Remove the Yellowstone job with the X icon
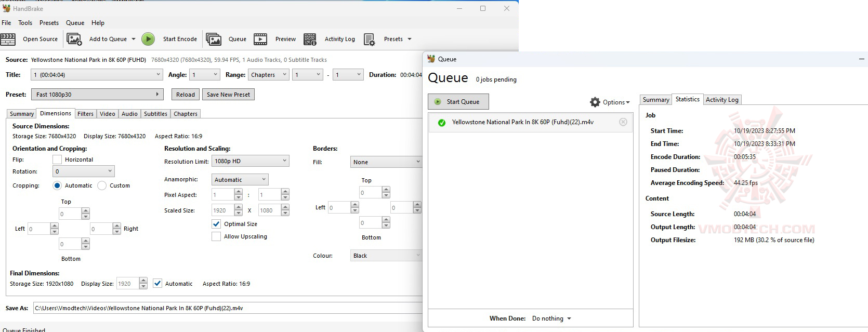The height and width of the screenshot is (332, 868). tap(623, 122)
